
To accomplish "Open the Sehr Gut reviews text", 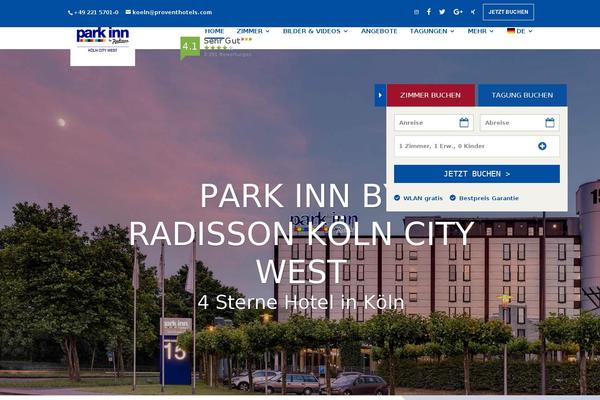I will tap(222, 41).
